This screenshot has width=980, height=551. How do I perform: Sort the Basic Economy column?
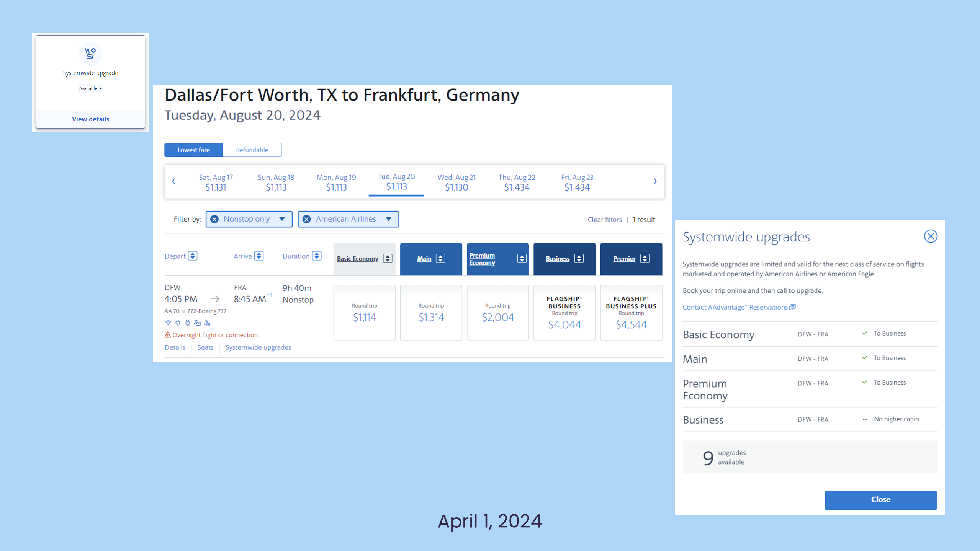[388, 259]
